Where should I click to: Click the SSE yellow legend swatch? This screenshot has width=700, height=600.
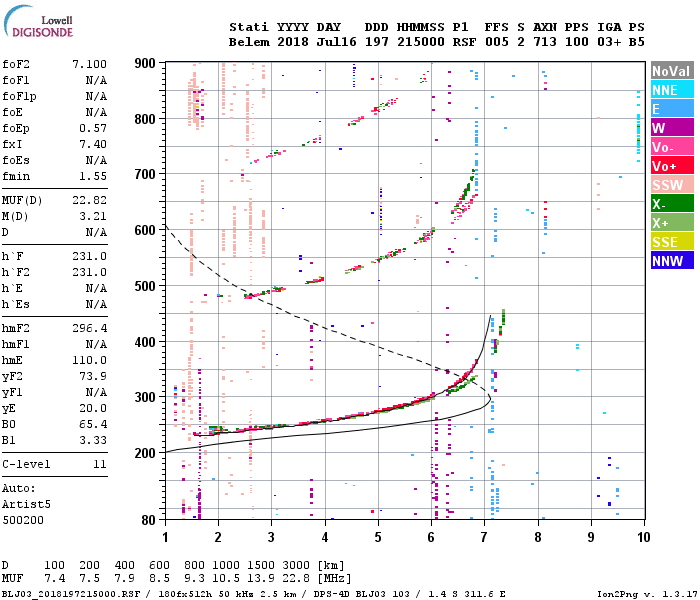[672, 242]
